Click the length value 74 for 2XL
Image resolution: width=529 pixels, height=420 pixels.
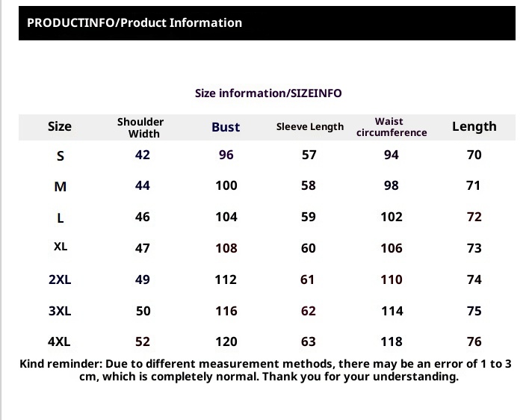pos(474,280)
